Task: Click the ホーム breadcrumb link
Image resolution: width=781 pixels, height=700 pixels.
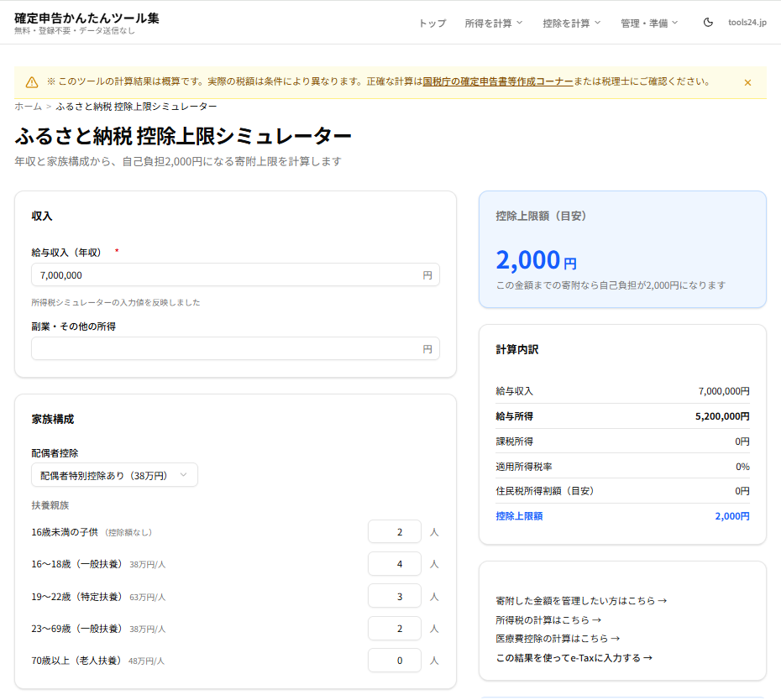Action: point(28,107)
